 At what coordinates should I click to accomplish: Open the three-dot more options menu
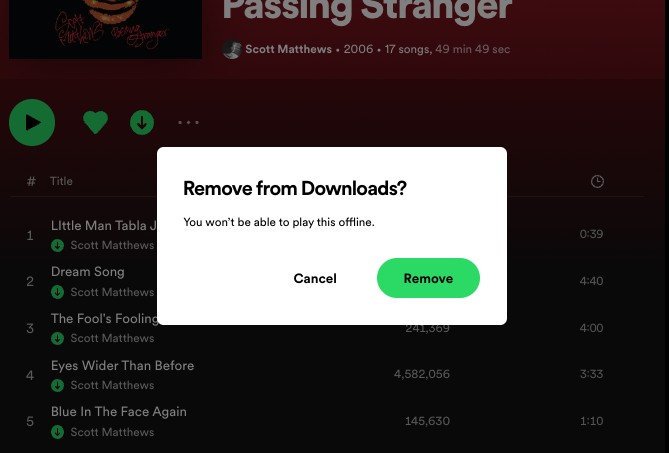[189, 122]
